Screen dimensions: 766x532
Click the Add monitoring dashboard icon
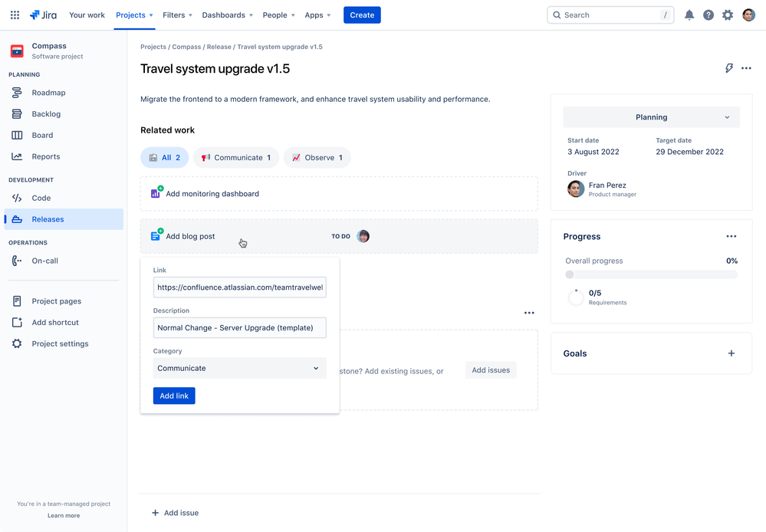point(156,192)
